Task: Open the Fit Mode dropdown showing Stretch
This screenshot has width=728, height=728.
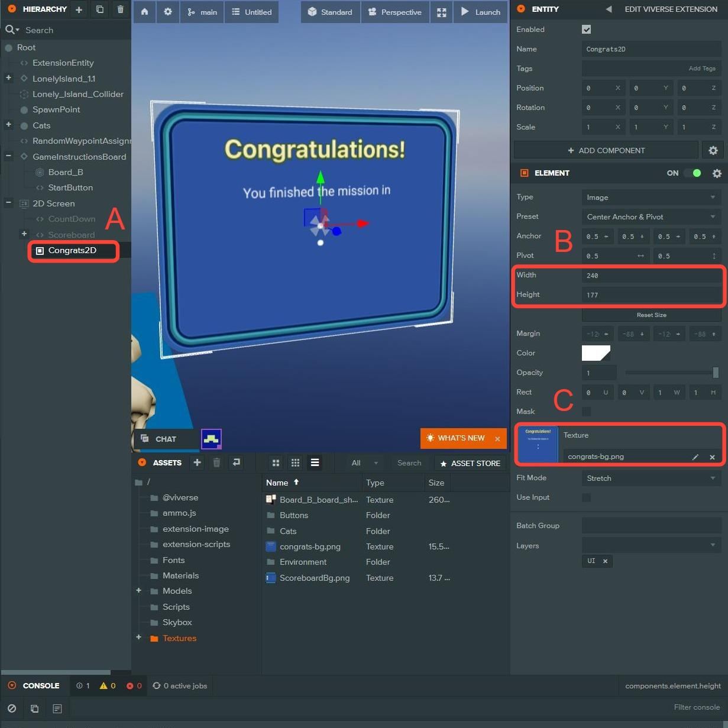Action: (x=651, y=478)
